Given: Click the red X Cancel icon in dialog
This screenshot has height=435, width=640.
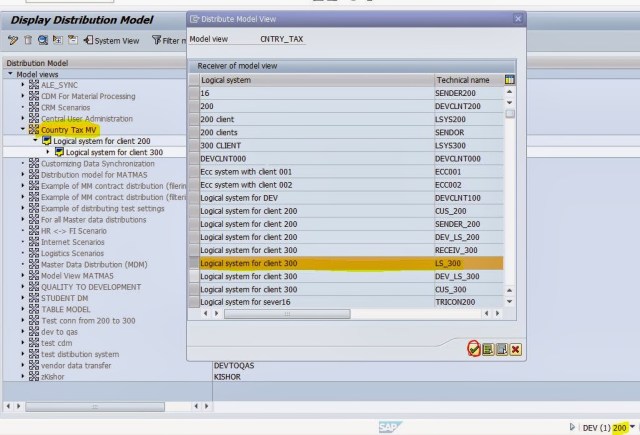Looking at the screenshot, I should [x=516, y=349].
